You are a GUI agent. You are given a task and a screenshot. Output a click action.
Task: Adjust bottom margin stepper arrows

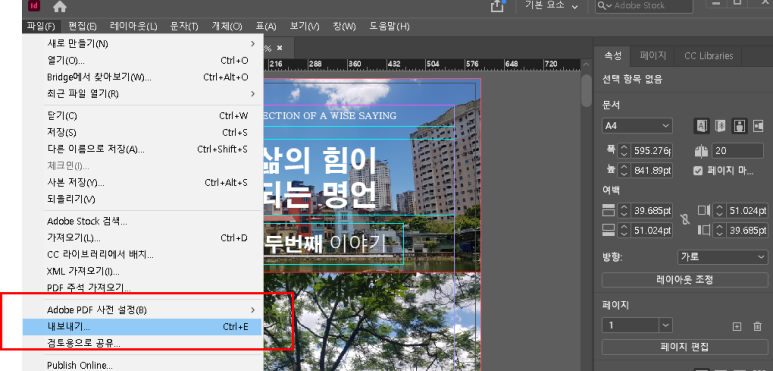click(x=624, y=230)
